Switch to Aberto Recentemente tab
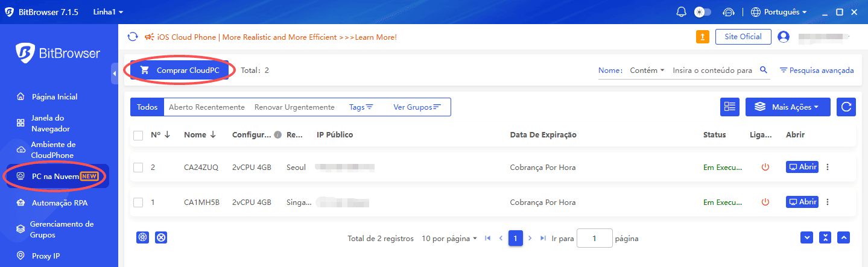This screenshot has height=267, width=868. coord(207,107)
